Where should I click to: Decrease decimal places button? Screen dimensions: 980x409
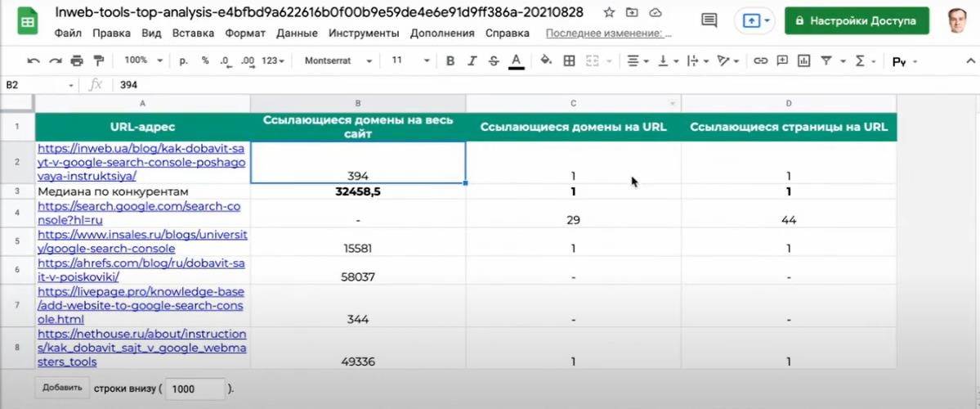pyautogui.click(x=225, y=61)
